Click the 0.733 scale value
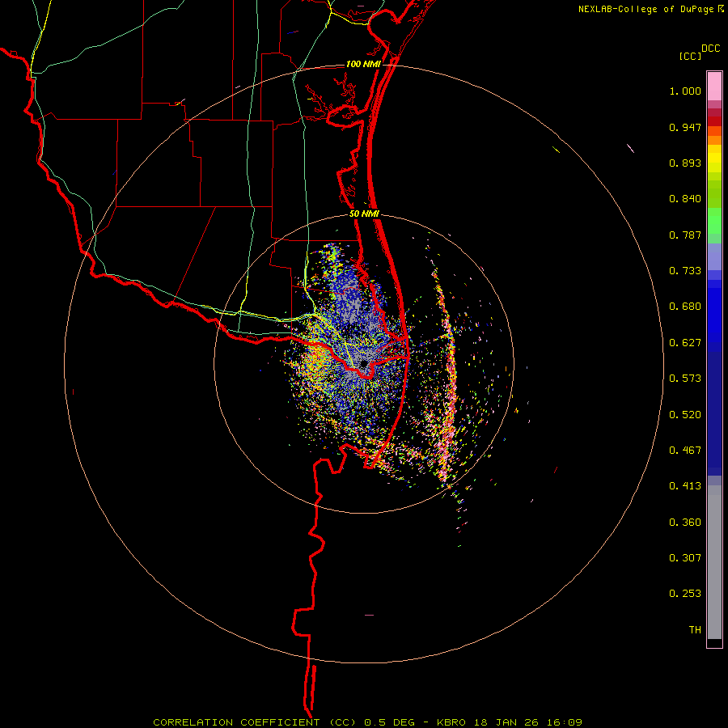The image size is (728, 728). point(685,271)
